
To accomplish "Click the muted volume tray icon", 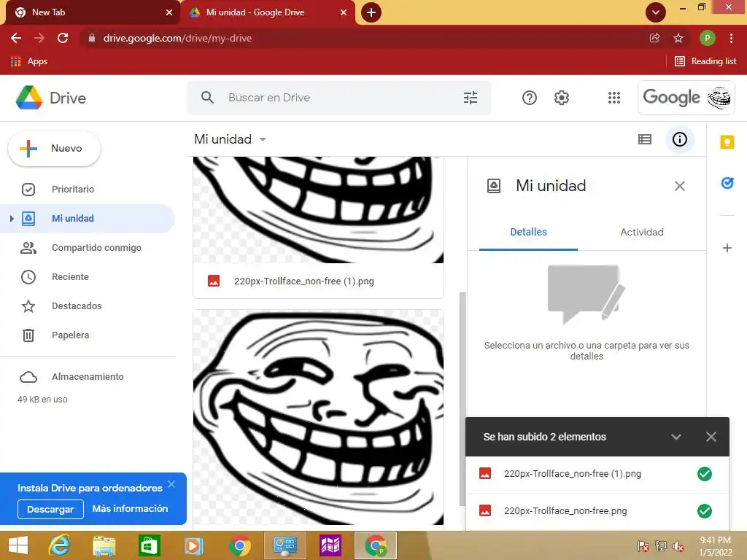I will [678, 546].
